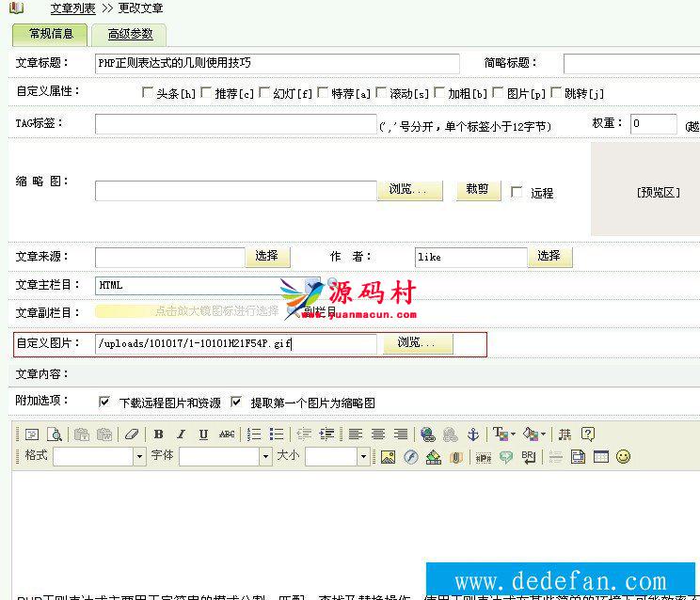Screen dimensions: 700x600
Task: Click the Insert line break BR icon
Action: (x=529, y=457)
